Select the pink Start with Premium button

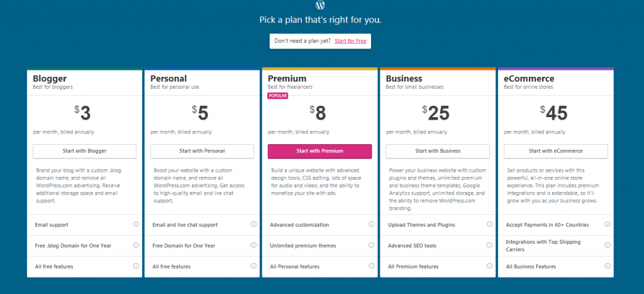click(x=319, y=151)
